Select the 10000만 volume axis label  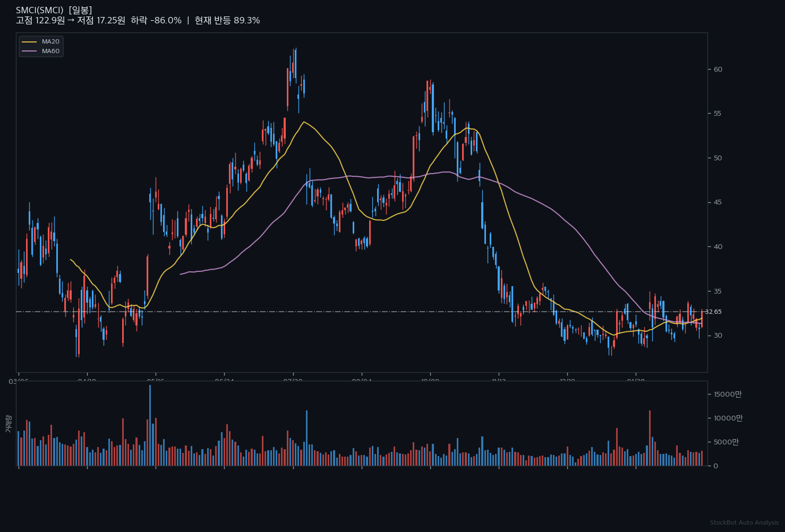(x=728, y=418)
